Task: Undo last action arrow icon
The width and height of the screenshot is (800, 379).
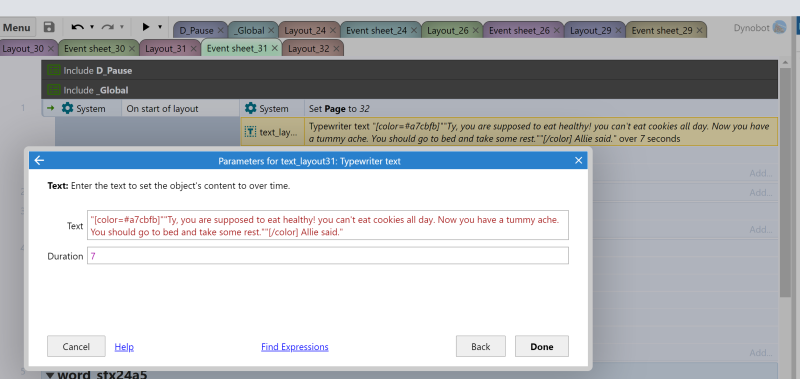Action: pos(78,27)
